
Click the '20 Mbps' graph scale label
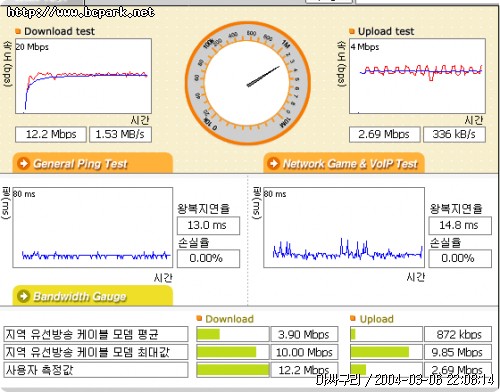point(32,47)
